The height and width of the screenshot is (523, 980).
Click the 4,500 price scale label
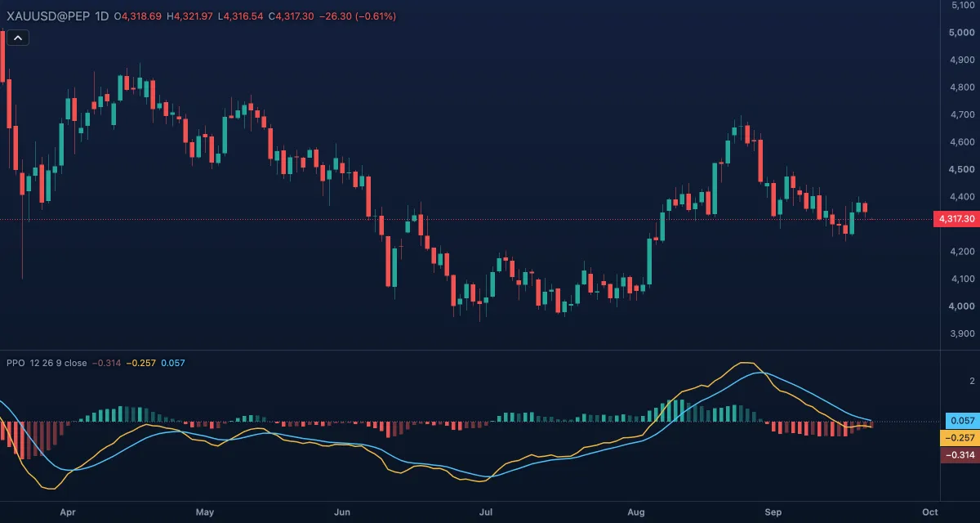(962, 169)
